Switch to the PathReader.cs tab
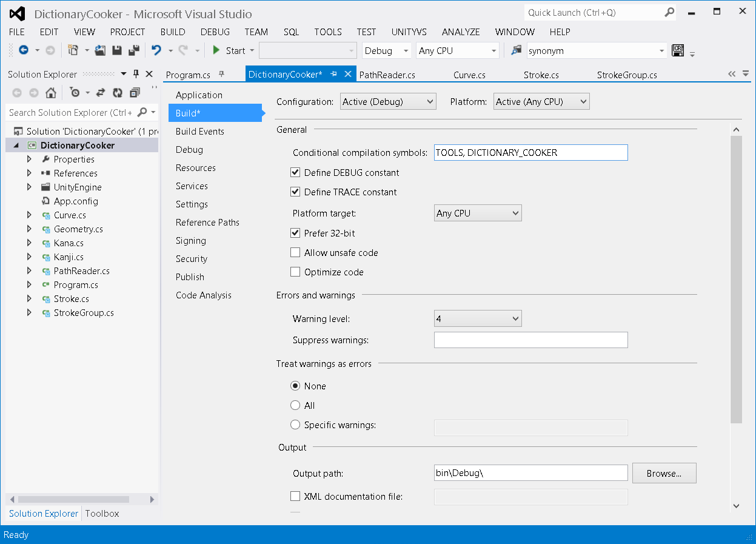Screen dimensions: 756x544 (x=387, y=75)
